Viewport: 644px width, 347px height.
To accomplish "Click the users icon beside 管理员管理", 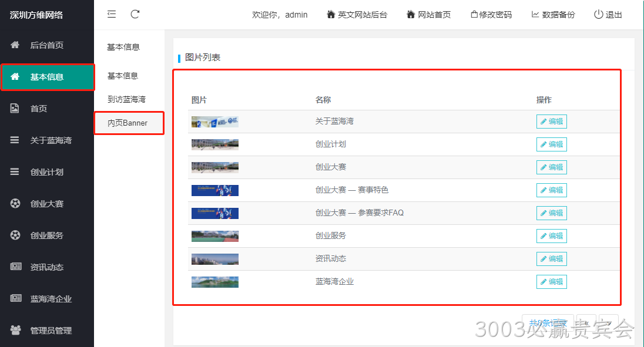I will (x=16, y=330).
